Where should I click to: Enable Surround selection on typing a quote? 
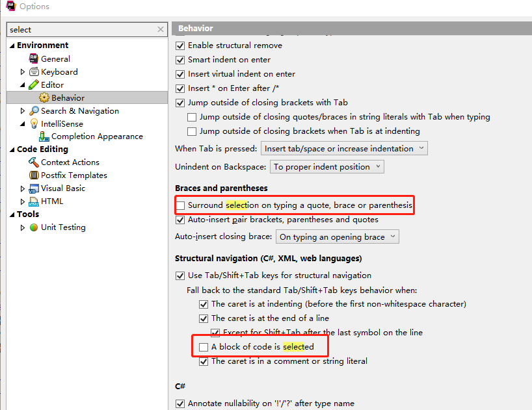pos(181,205)
